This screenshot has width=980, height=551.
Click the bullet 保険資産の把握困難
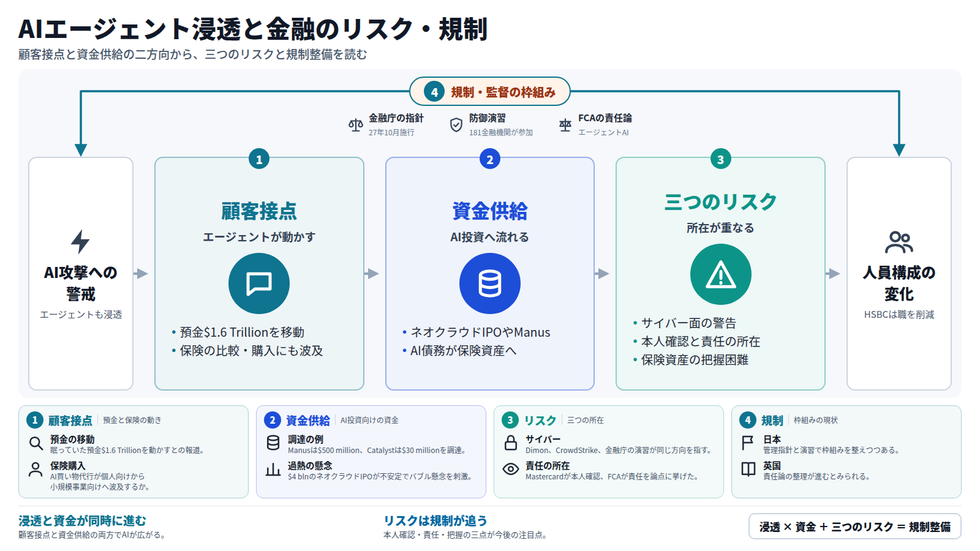pos(695,360)
